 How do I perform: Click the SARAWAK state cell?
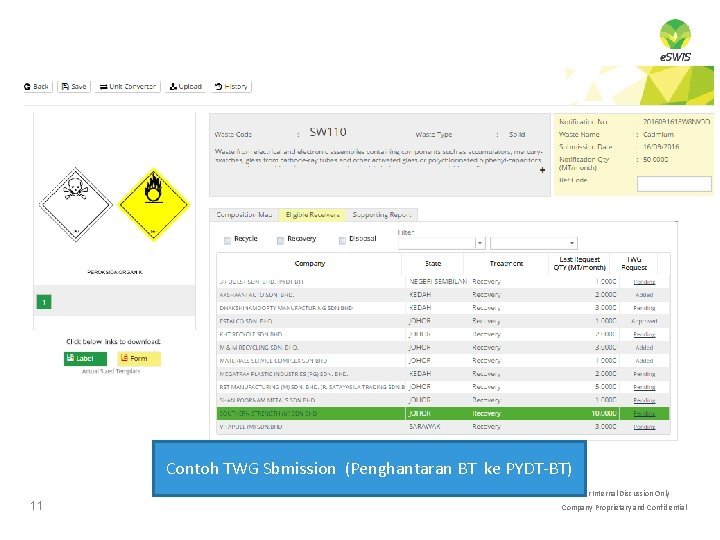click(425, 427)
